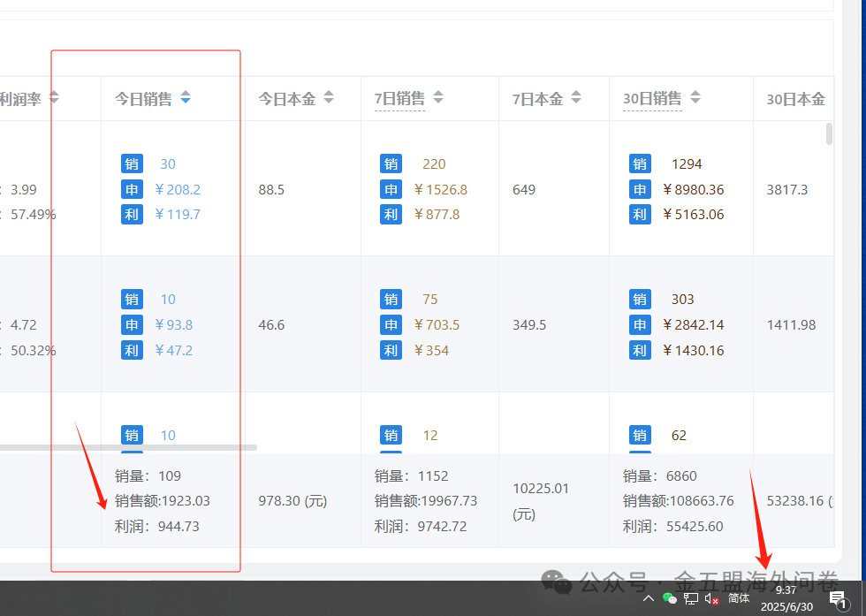Select 7日本金 value 649
This screenshot has height=616, width=866.
tap(524, 189)
